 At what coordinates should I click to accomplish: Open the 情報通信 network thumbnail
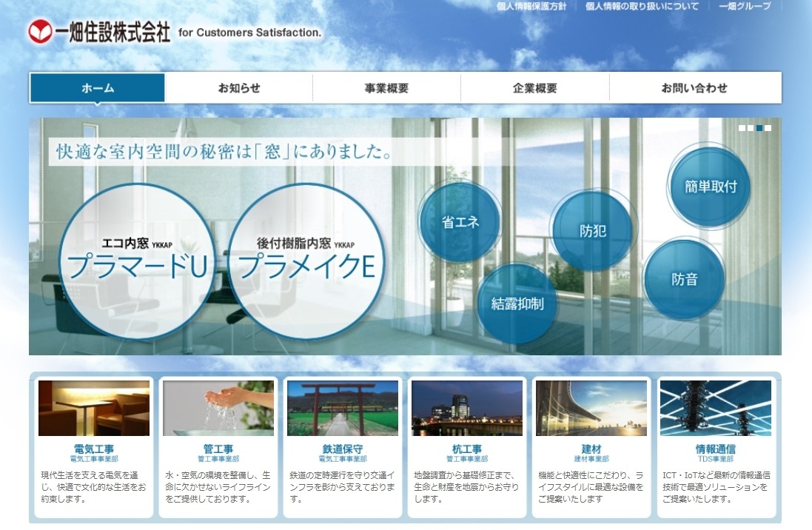pos(716,409)
